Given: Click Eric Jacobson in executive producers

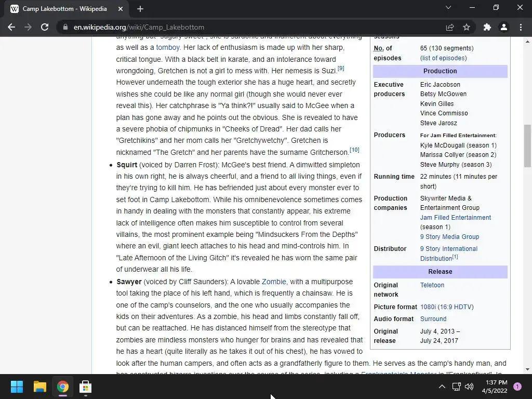Looking at the screenshot, I should click(440, 85).
